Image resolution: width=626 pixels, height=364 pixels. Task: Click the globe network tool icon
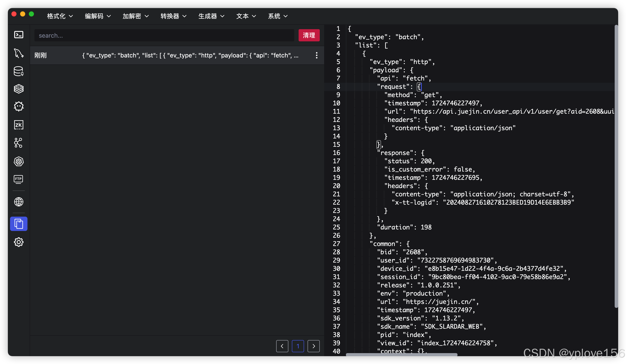pos(19,202)
